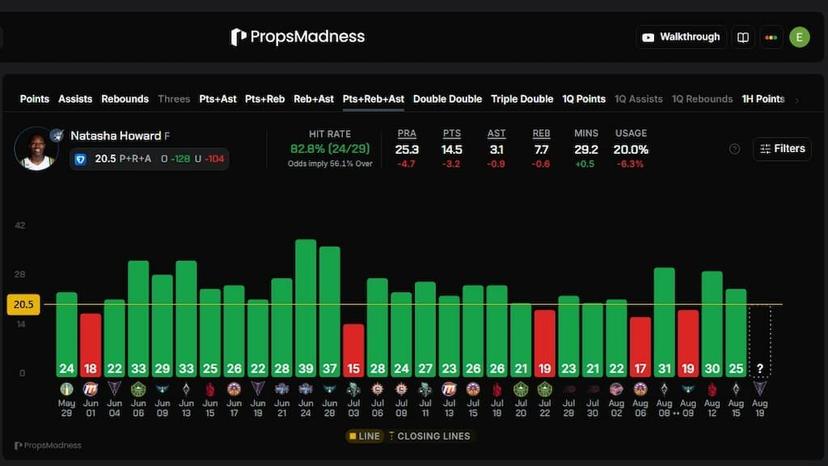This screenshot has height=466, width=828.
Task: Click the Jun 28 bar showing 37
Action: (330, 312)
